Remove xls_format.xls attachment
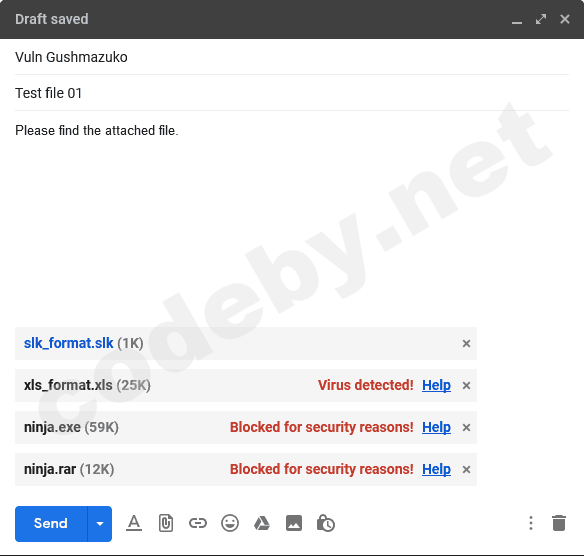Image resolution: width=584 pixels, height=556 pixels. 466,385
